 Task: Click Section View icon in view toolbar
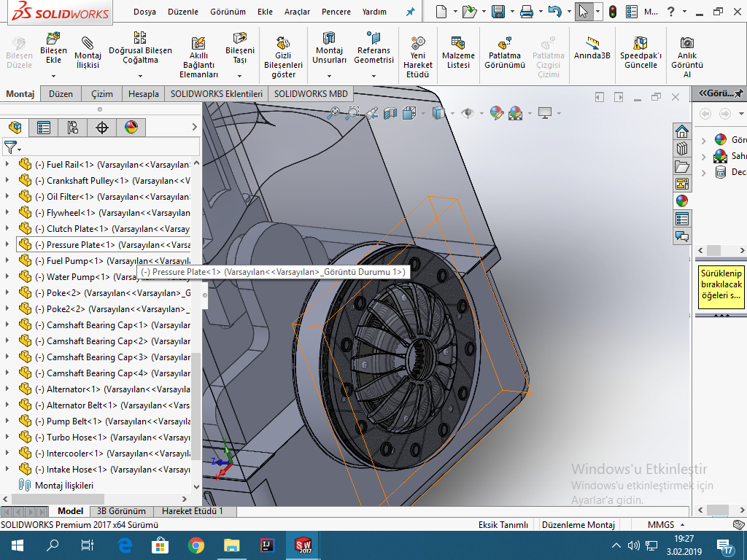click(x=390, y=113)
